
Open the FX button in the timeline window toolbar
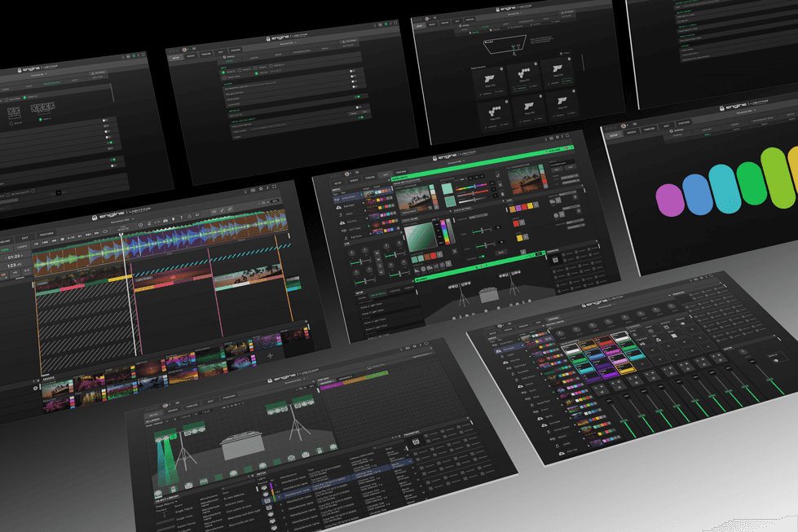point(214,212)
